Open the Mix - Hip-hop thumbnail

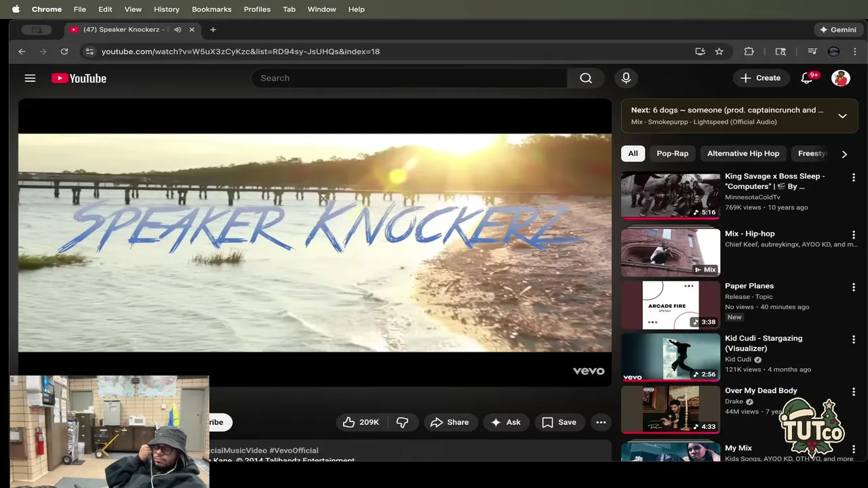point(671,252)
